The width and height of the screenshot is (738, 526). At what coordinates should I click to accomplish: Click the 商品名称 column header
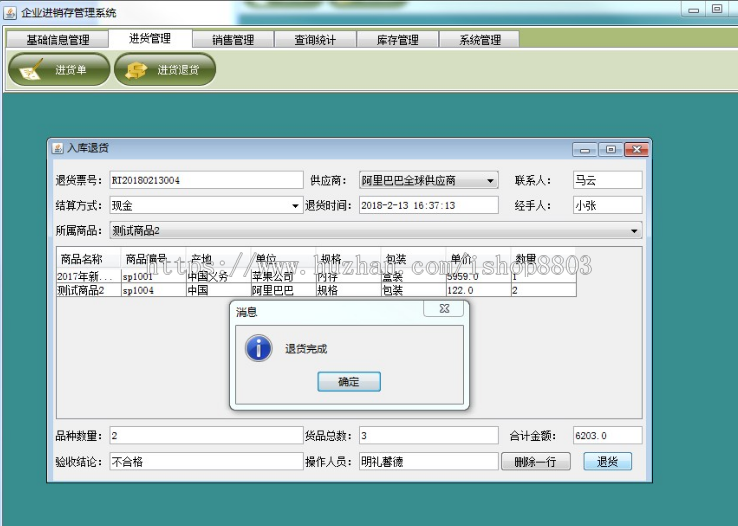pyautogui.click(x=88, y=259)
